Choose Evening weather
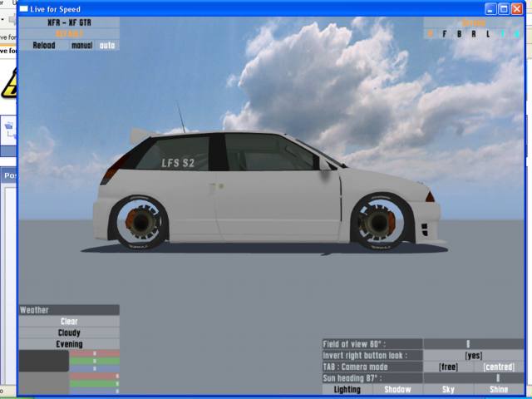Viewport: 532px width, 399px height. (69, 344)
